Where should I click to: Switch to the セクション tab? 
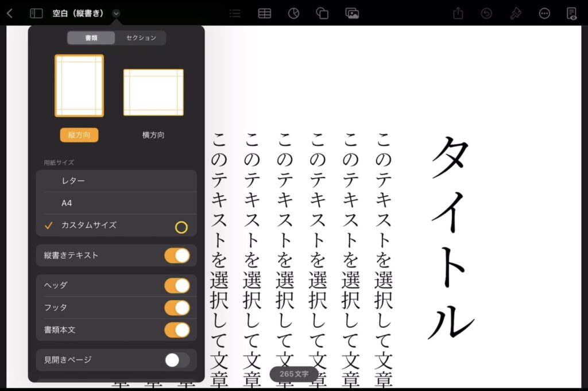click(x=141, y=38)
